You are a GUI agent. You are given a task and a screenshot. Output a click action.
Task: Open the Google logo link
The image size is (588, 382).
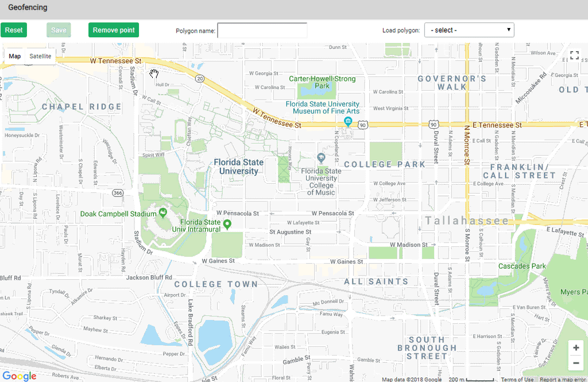pyautogui.click(x=20, y=376)
